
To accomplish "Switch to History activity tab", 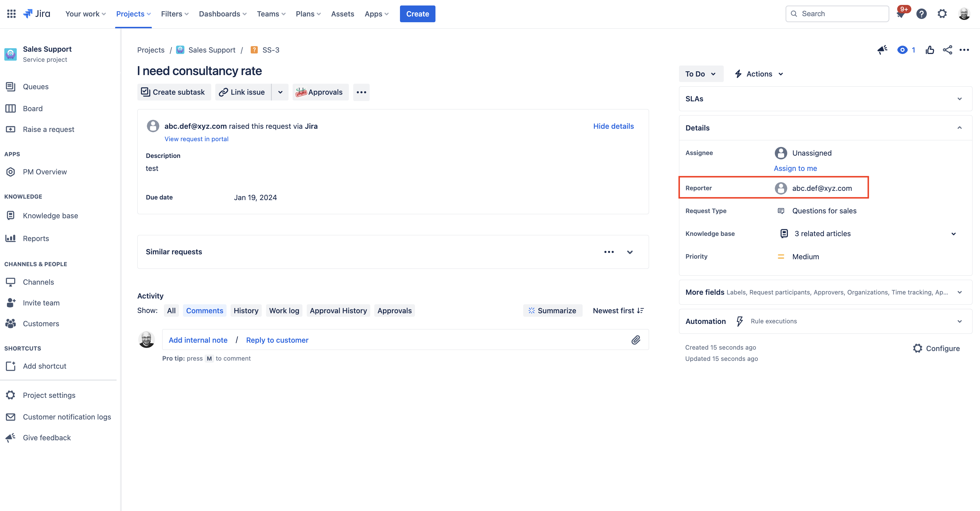I will [246, 310].
